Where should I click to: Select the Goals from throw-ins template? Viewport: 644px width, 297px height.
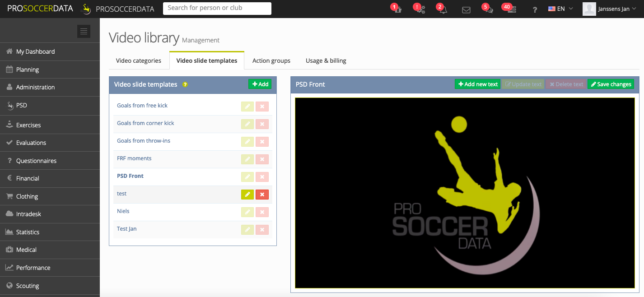tap(144, 141)
